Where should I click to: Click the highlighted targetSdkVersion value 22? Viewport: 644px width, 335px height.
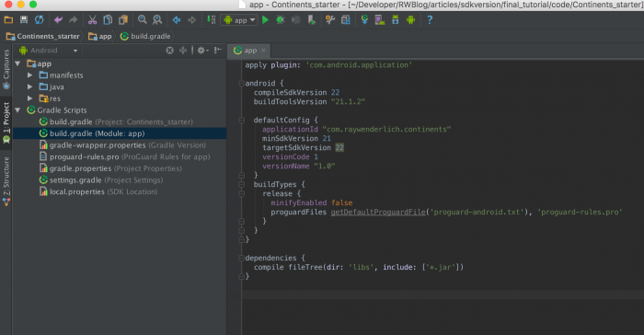(339, 147)
